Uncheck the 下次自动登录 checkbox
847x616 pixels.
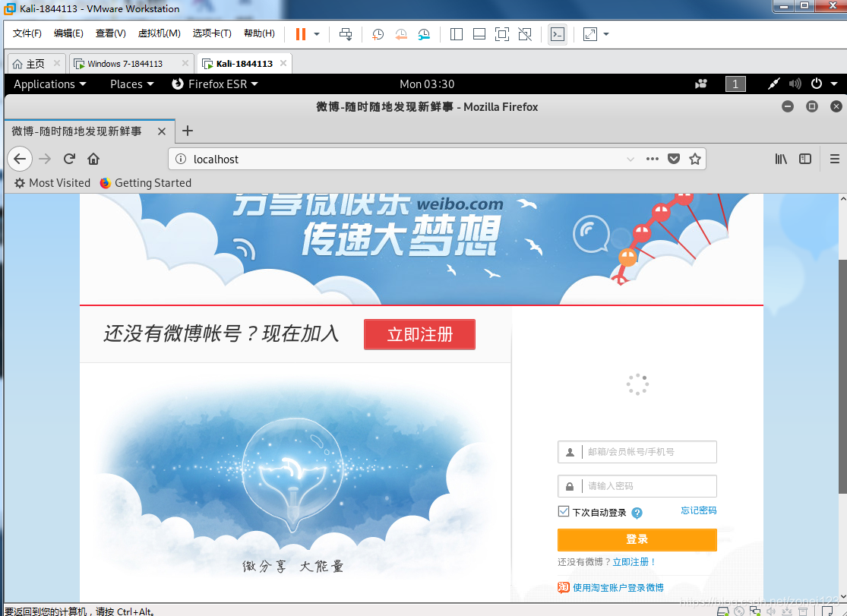point(564,511)
